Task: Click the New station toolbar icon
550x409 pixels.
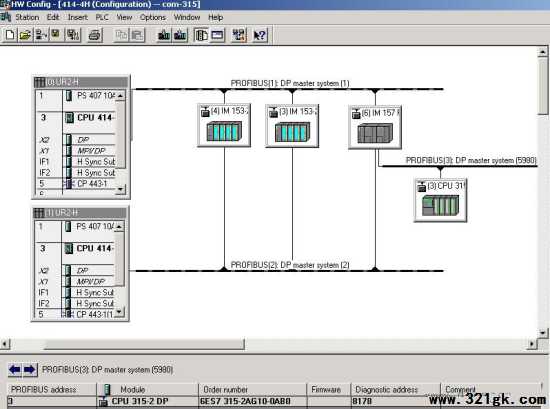Action: click(10, 35)
